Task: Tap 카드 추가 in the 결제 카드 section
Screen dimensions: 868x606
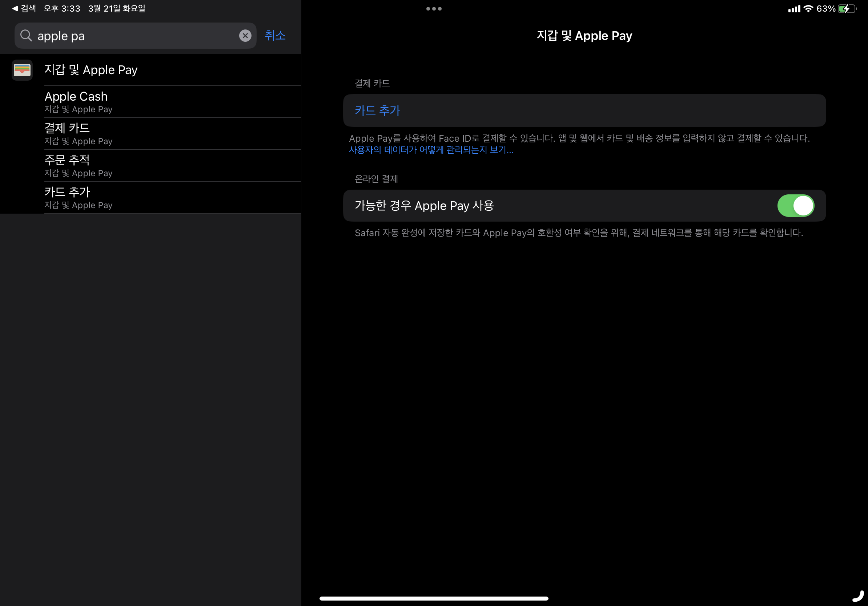Action: click(x=377, y=110)
